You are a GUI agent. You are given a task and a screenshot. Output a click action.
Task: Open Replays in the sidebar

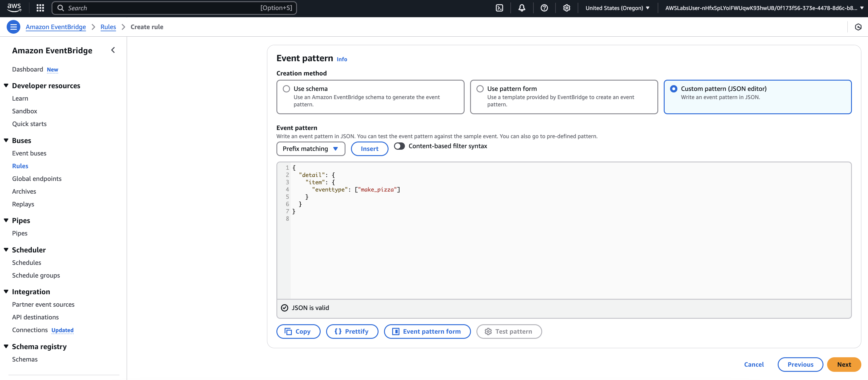(23, 204)
